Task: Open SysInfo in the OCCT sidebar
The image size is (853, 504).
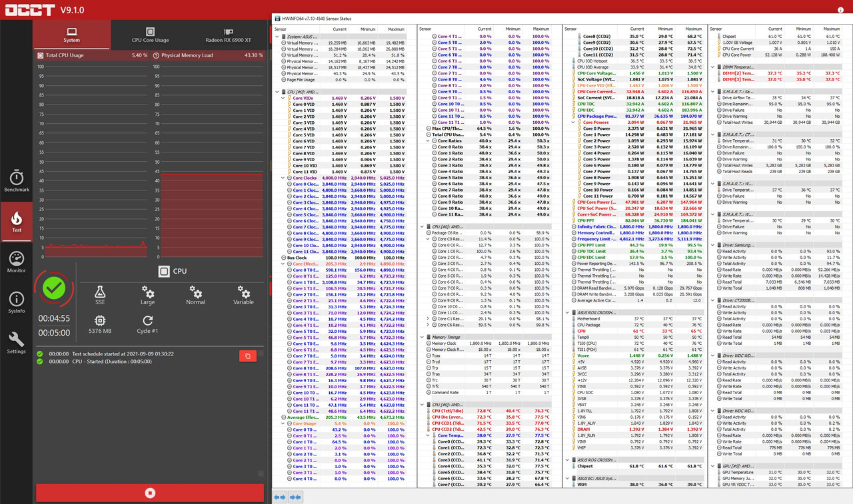Action: 17,303
